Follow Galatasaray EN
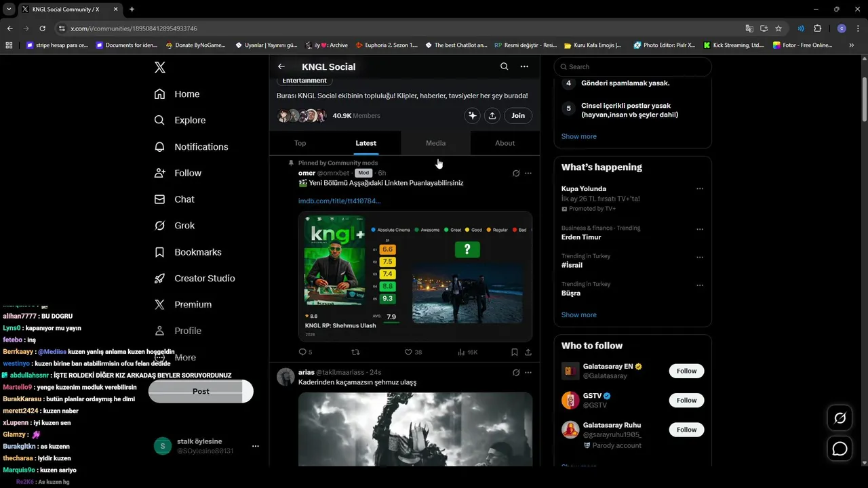Screen dimensions: 868x488 (686, 371)
